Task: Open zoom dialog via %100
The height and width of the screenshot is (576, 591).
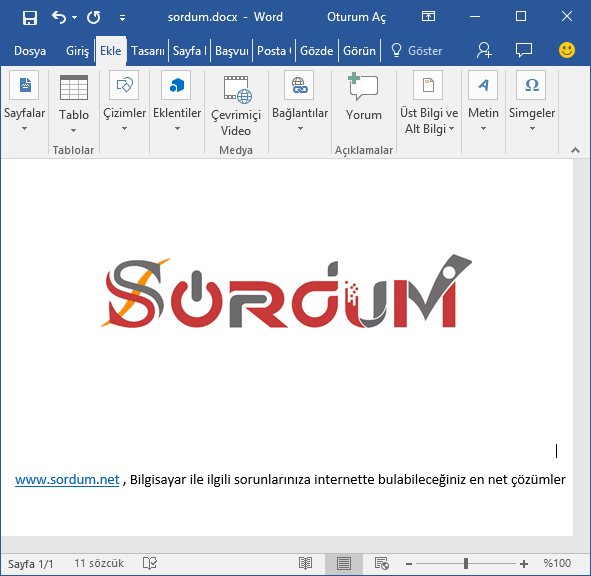Action: pyautogui.click(x=557, y=563)
